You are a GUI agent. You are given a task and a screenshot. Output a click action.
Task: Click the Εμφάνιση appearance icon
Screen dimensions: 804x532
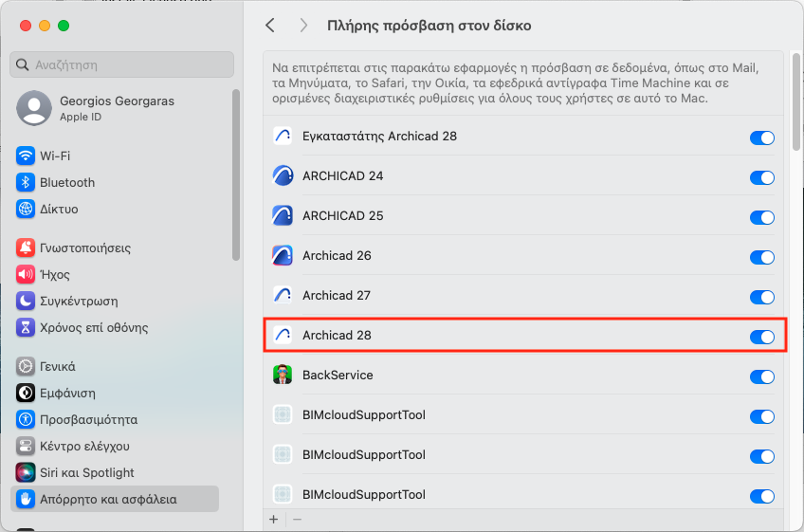[x=25, y=393]
